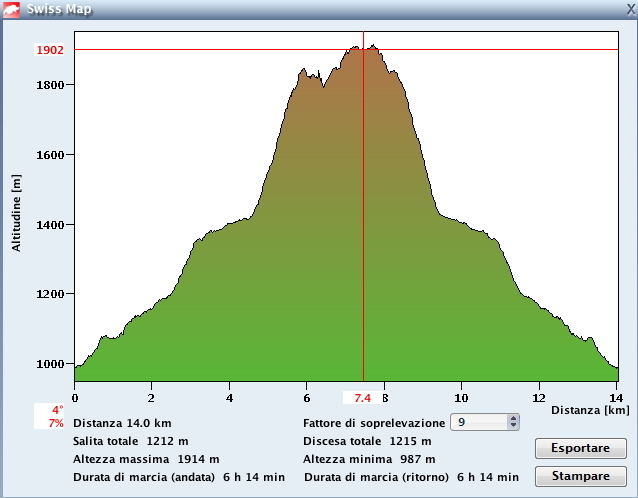Screen dimensions: 638x498
Task: Click the Swiss Map title text
Action: click(x=62, y=10)
